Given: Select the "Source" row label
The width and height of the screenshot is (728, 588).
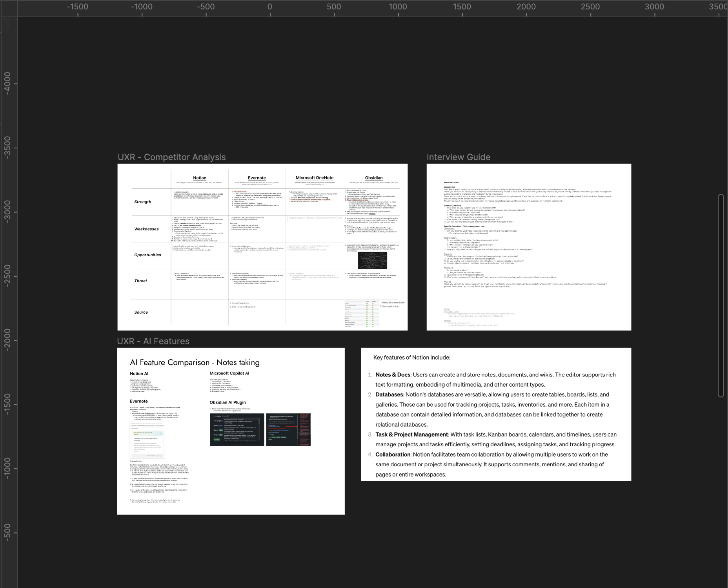Looking at the screenshot, I should pos(141,312).
